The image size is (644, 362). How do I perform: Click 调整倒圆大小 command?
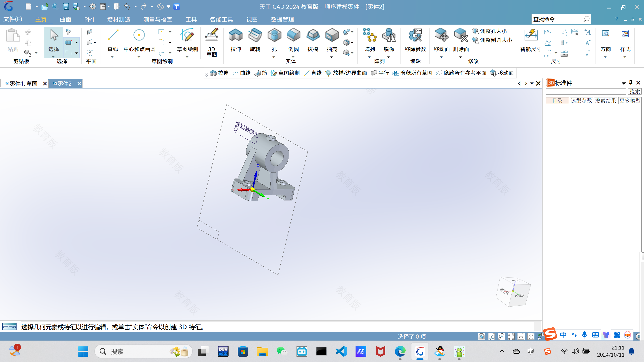tap(492, 40)
